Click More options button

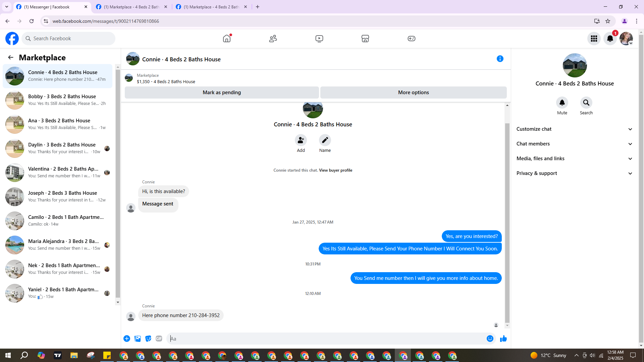(x=414, y=93)
